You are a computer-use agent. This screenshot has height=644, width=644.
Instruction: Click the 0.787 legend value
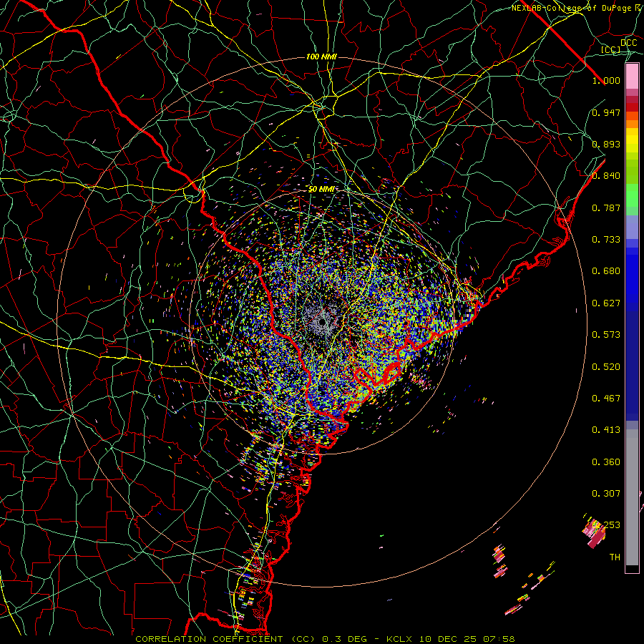606,208
